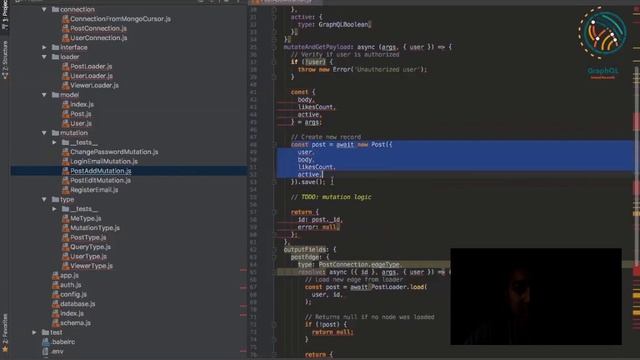The height and width of the screenshot is (360, 640).
Task: Click 'Load new edge from loader' comment
Action: coord(354,280)
